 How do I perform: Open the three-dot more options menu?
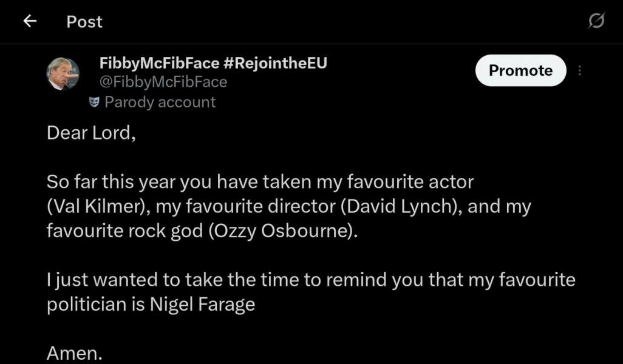tap(580, 71)
